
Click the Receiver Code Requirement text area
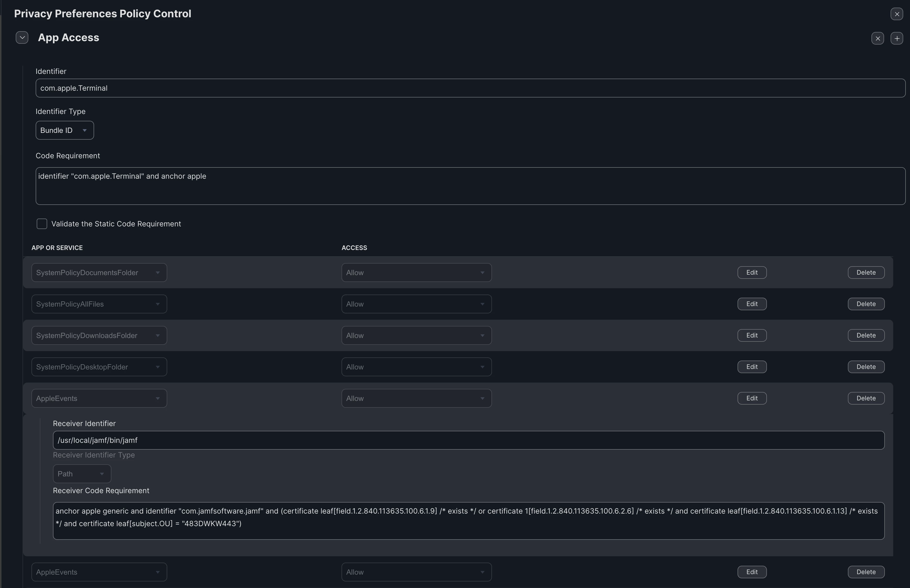pos(469,521)
